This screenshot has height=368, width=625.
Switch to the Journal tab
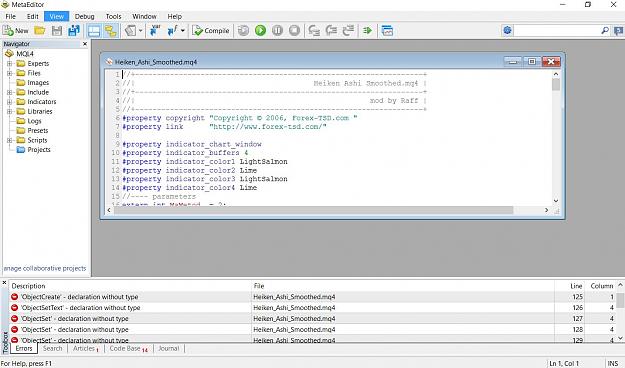[169, 348]
